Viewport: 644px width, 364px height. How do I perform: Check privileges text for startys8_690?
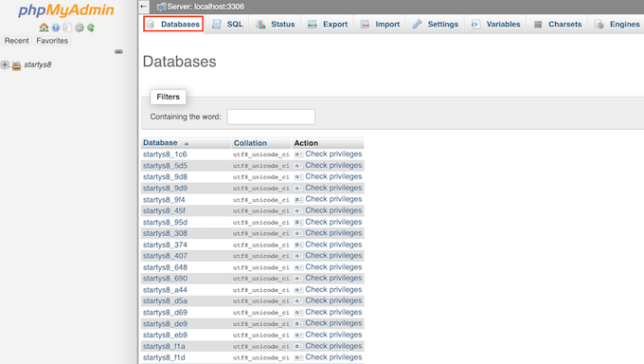coord(333,278)
